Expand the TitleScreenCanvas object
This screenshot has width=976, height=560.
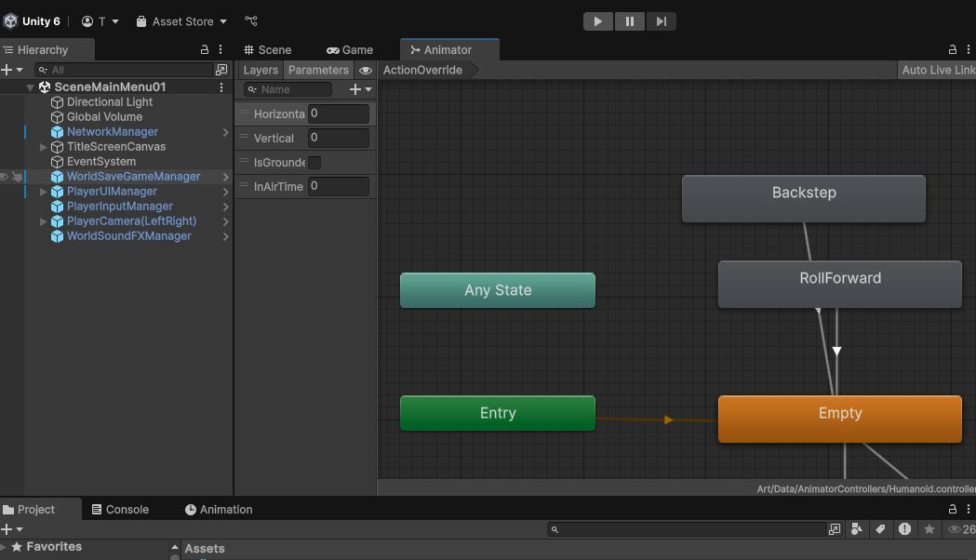43,147
